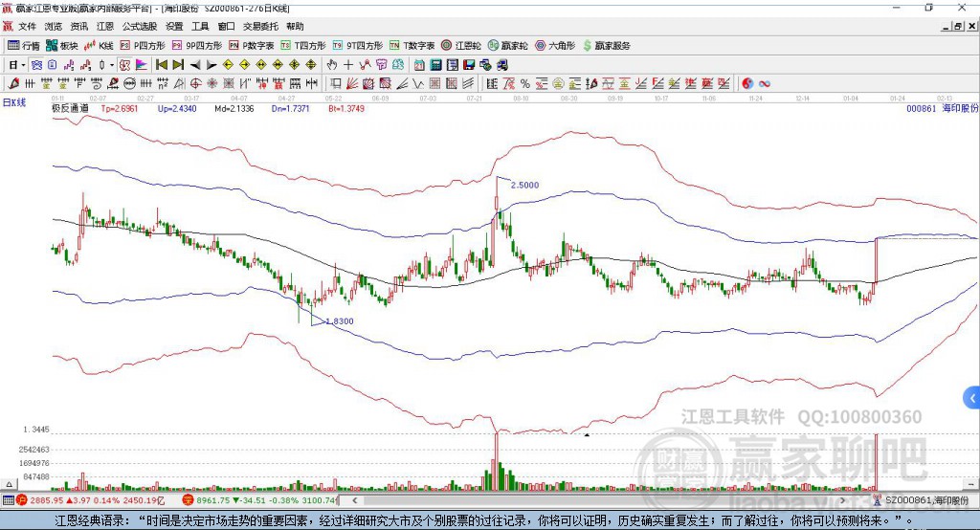Launch the 江恩轮 Gann wheel
980x530 pixels.
(x=461, y=46)
